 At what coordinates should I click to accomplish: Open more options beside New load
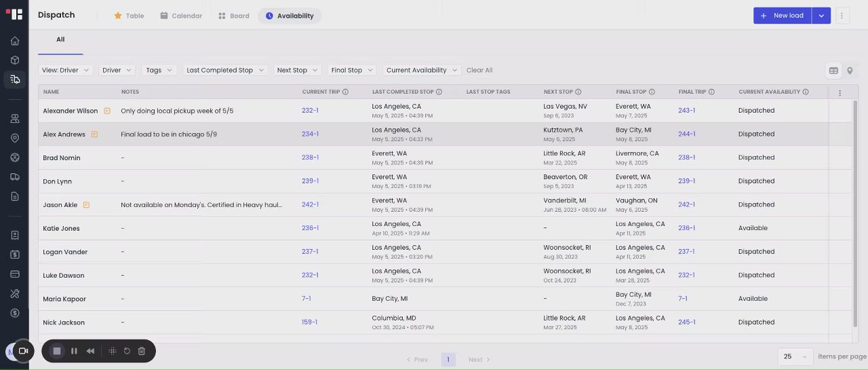(842, 16)
